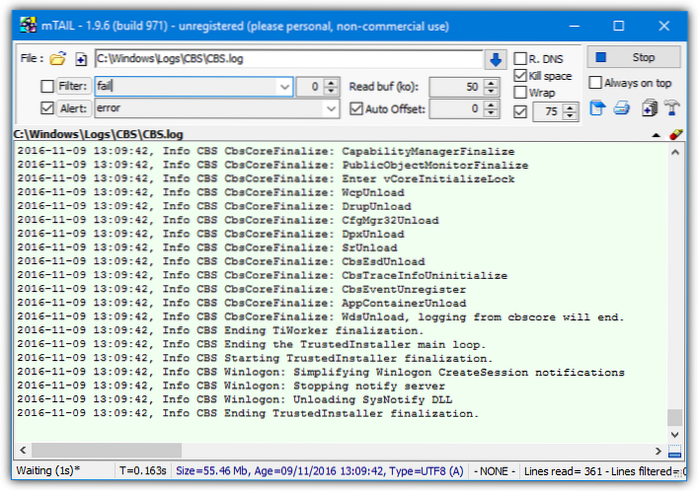Clear log with the eraser icon
This screenshot has height=491, width=698.
(675, 134)
